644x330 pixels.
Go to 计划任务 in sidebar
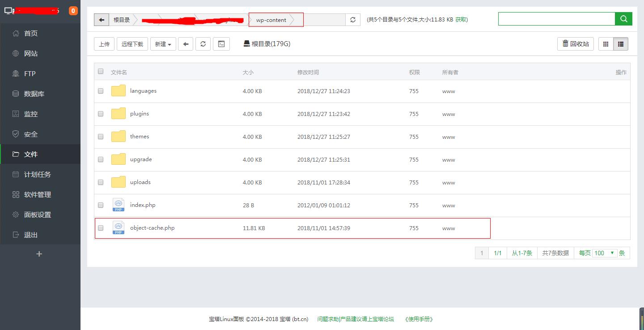[37, 175]
